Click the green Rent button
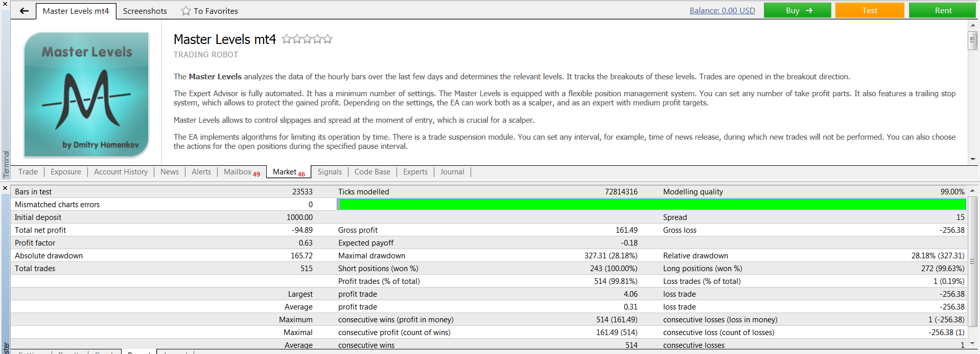This screenshot has width=980, height=354. [x=943, y=10]
